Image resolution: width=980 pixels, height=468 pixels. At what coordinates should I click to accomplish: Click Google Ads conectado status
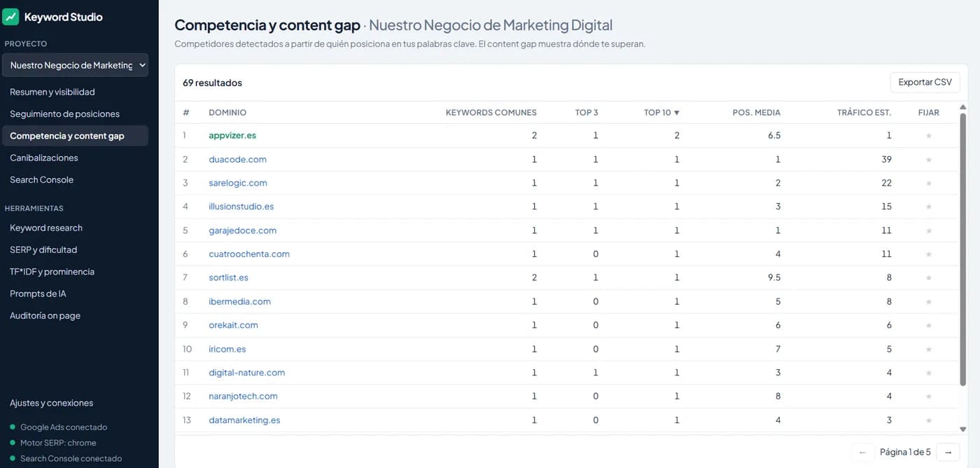click(59, 427)
